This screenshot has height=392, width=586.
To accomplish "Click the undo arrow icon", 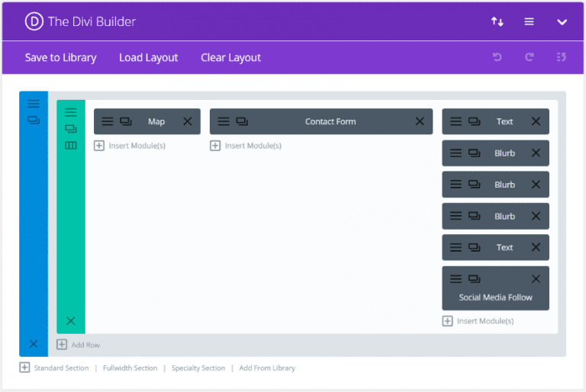I will [497, 57].
